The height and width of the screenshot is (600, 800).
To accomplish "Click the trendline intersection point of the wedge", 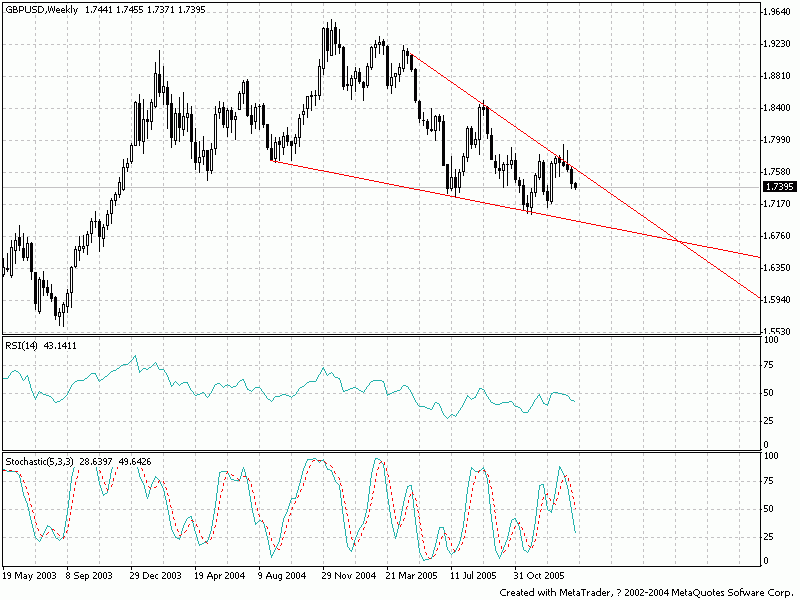I will (x=678, y=241).
